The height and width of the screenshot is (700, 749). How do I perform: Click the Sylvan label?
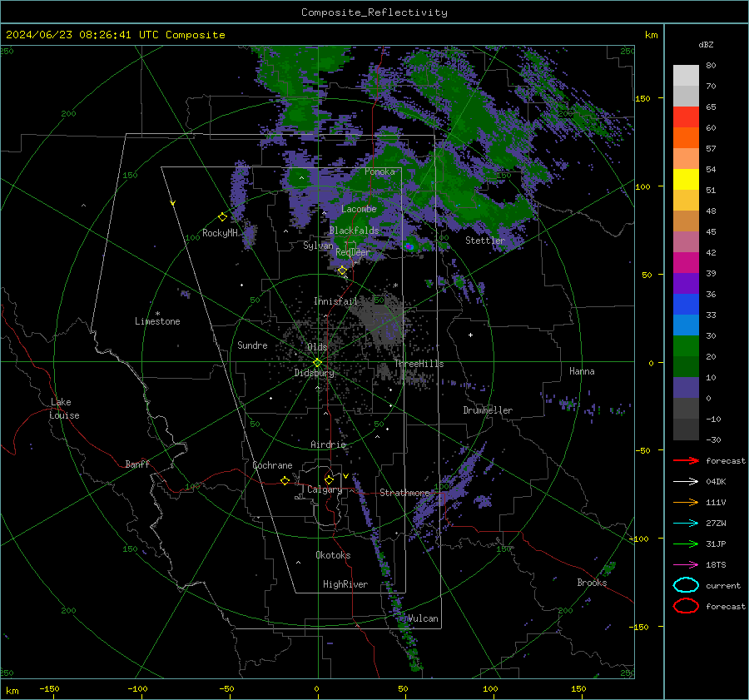click(318, 246)
